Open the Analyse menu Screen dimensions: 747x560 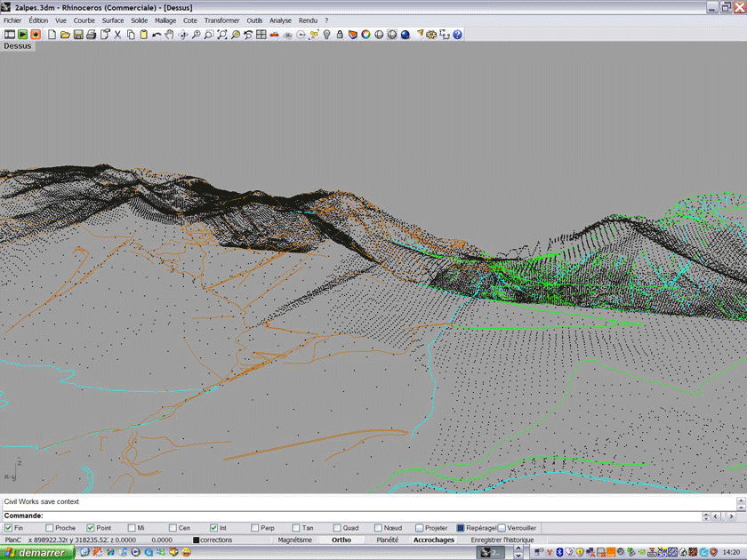[280, 20]
